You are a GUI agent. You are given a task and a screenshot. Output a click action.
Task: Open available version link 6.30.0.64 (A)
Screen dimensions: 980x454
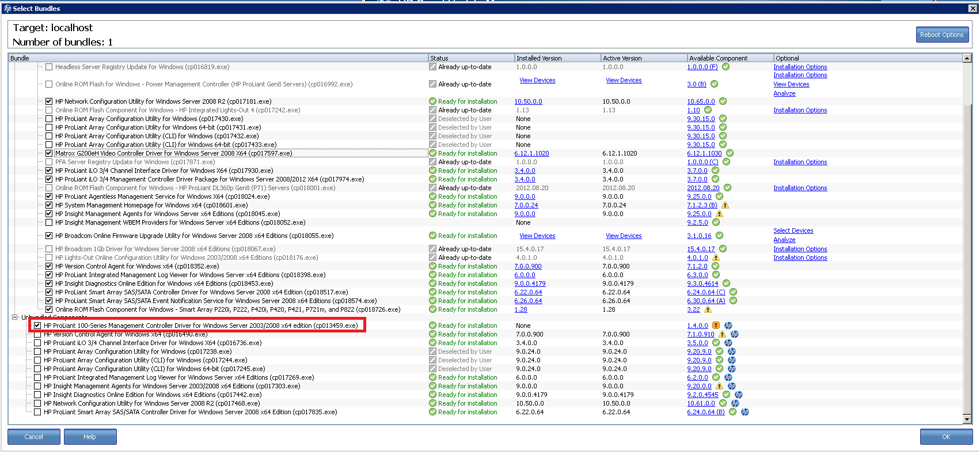(706, 301)
